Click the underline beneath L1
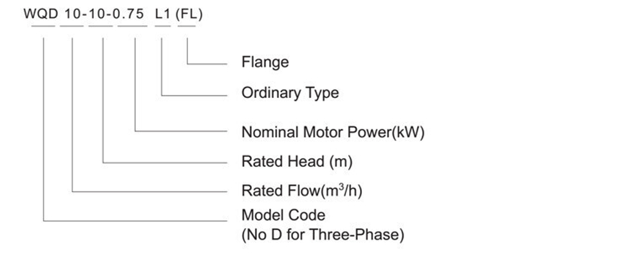Image resolution: width=644 pixels, height=257 pixels. pyautogui.click(x=163, y=26)
